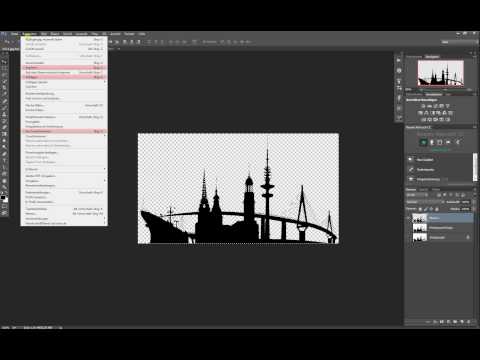Switch to the Pfade tab
Image resolution: width=480 pixels, height=360 pixels.
pyautogui.click(x=436, y=189)
